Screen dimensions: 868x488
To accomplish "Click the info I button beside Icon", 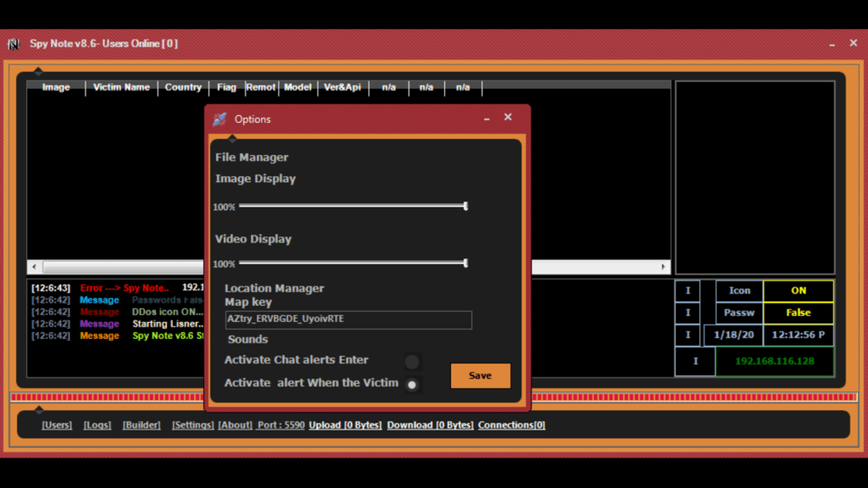I will (687, 291).
